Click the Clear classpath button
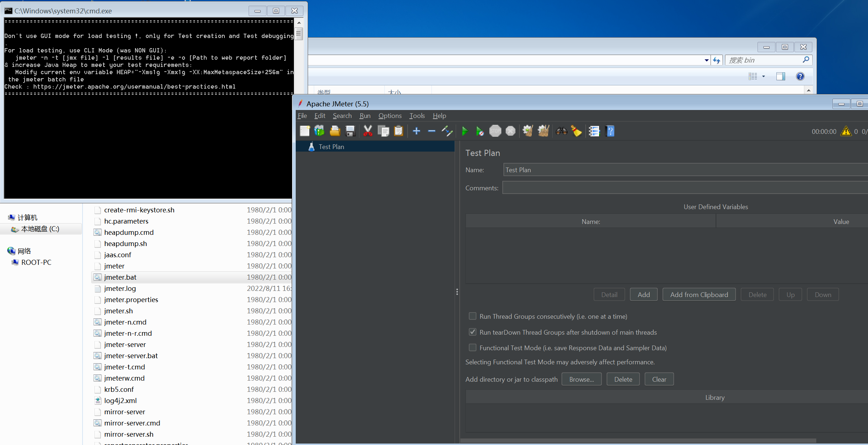 tap(659, 379)
